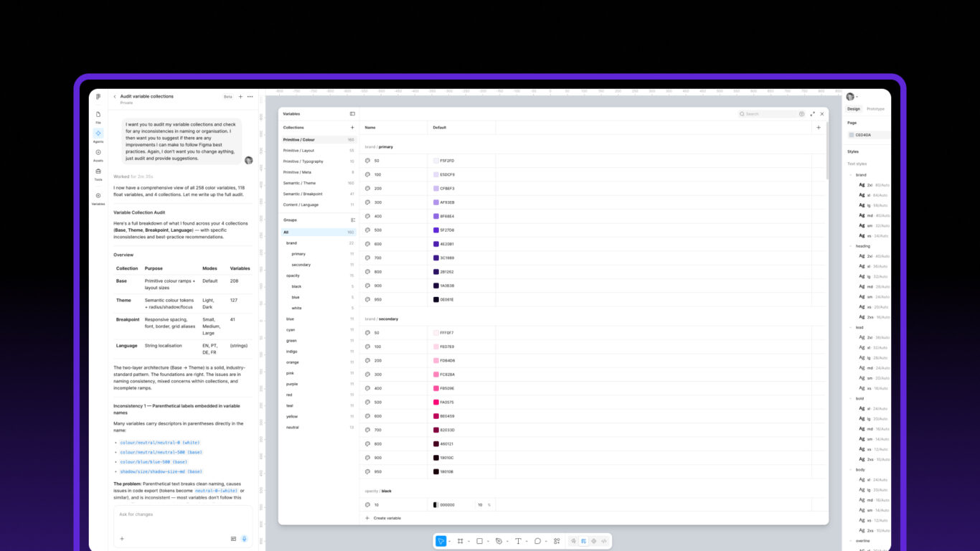Collapse the bold text styles group
Screen dimensions: 980x551
(851, 398)
